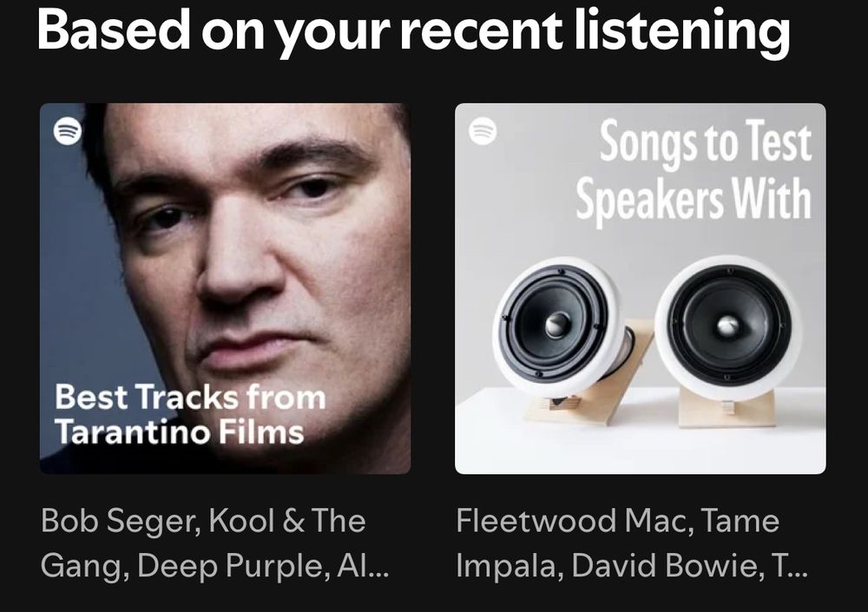The height and width of the screenshot is (612, 868).
Task: Select the 'Based on your recent listening' heading
Action: [x=413, y=31]
